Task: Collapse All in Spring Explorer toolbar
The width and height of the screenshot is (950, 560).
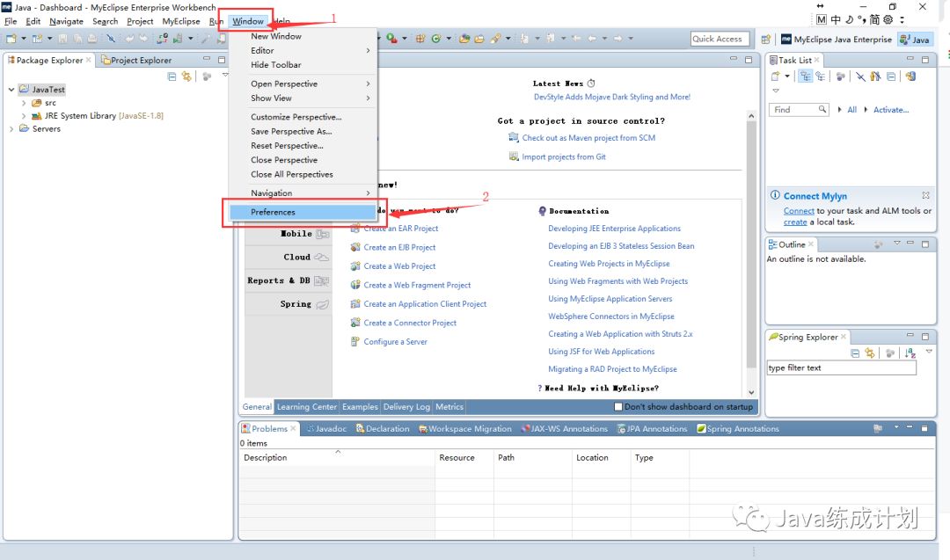Action: click(855, 353)
